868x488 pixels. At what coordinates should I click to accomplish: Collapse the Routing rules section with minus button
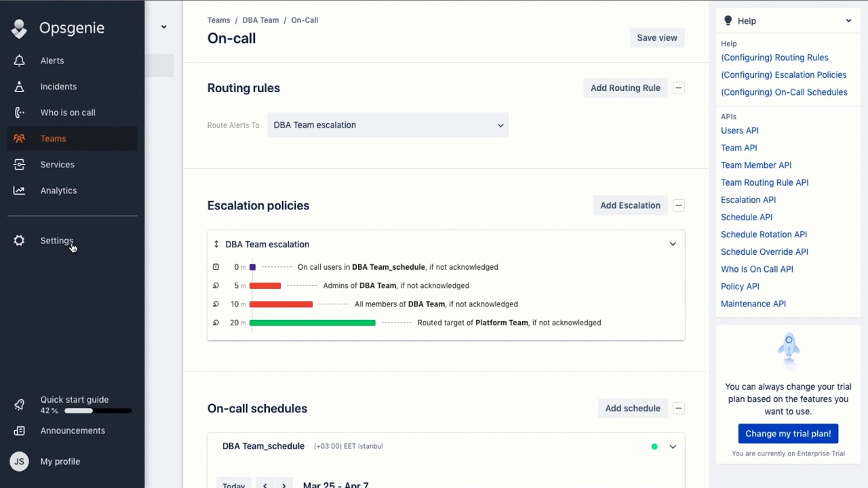(x=679, y=87)
